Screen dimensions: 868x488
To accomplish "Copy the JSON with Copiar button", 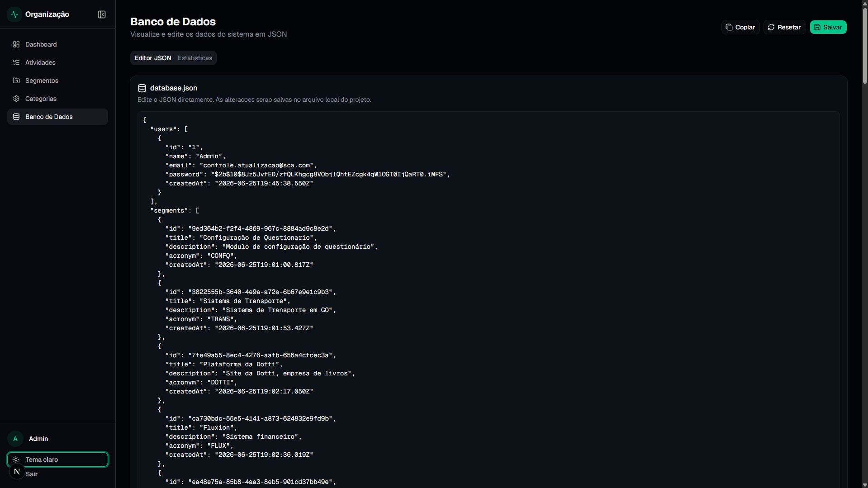I will coord(740,27).
